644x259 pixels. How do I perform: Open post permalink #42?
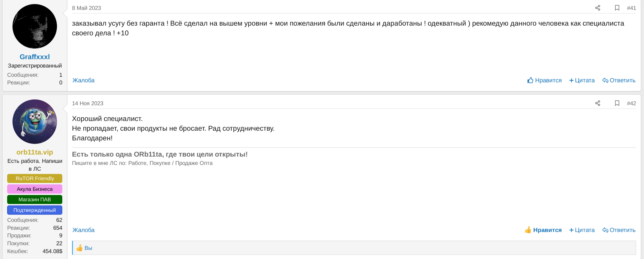point(631,103)
